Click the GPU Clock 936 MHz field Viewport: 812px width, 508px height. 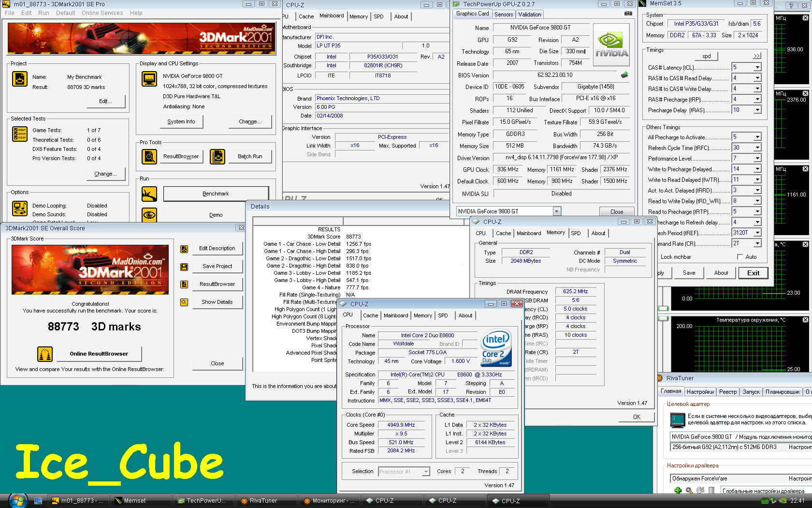507,170
